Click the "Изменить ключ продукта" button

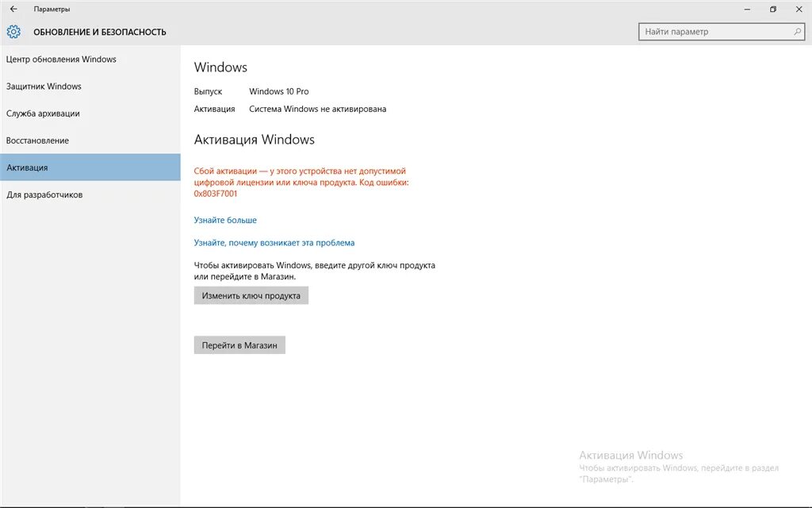251,295
